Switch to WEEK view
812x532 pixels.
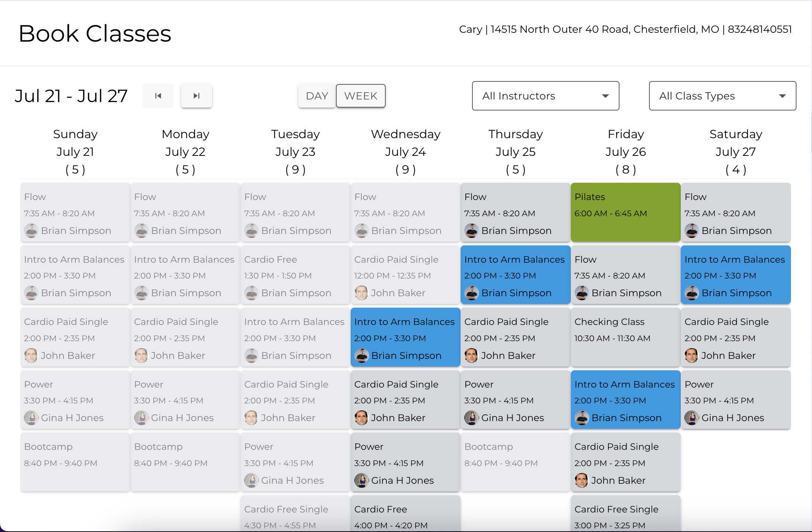(x=361, y=96)
